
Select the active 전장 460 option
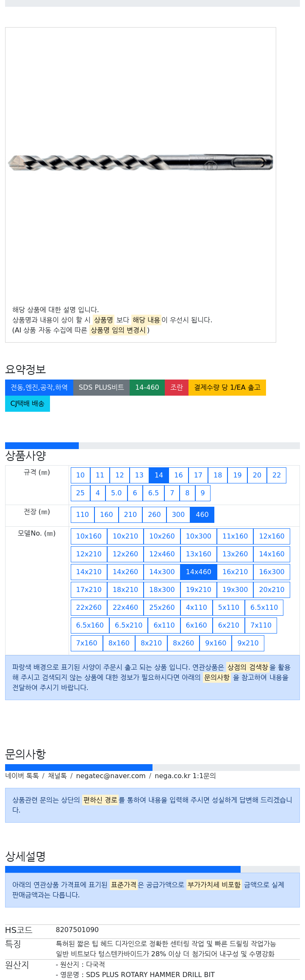pyautogui.click(x=202, y=515)
